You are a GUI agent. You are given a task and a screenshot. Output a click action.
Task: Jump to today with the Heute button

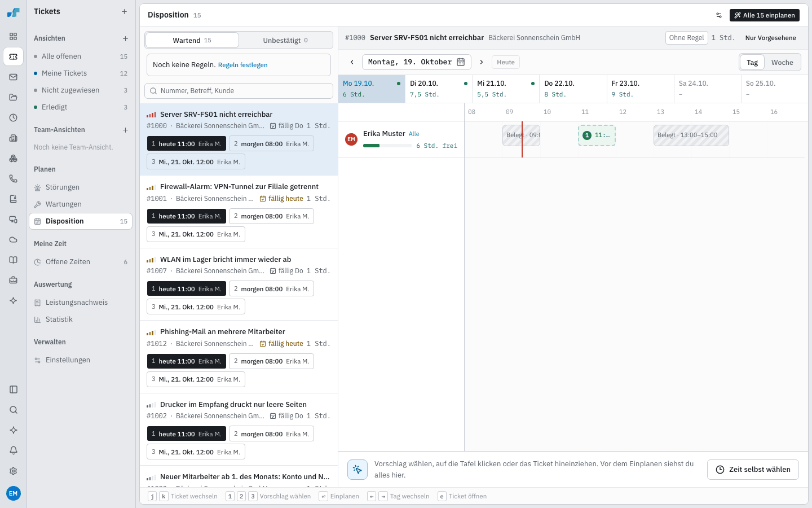click(506, 62)
